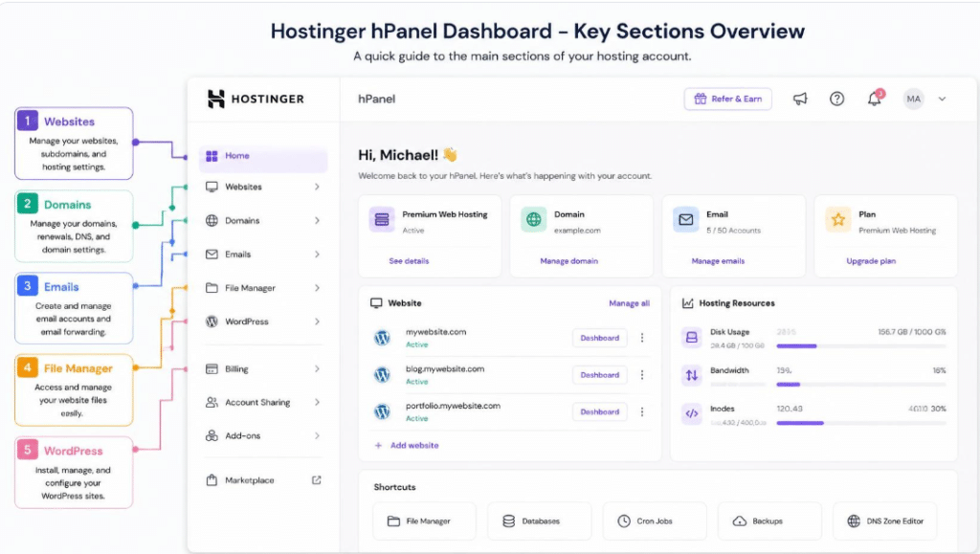Open the Databases shortcut

540,521
